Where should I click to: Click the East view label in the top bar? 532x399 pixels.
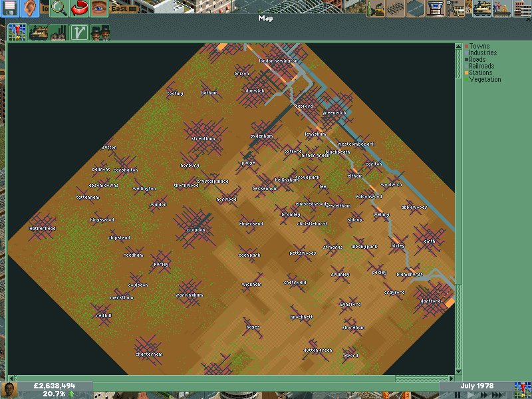(119, 9)
